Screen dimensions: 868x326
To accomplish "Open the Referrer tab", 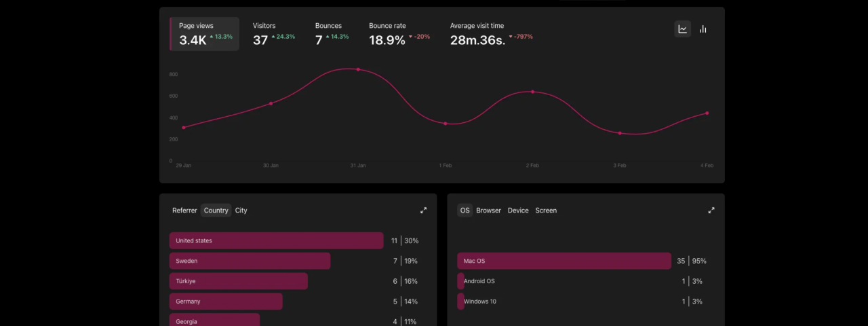I will click(184, 211).
